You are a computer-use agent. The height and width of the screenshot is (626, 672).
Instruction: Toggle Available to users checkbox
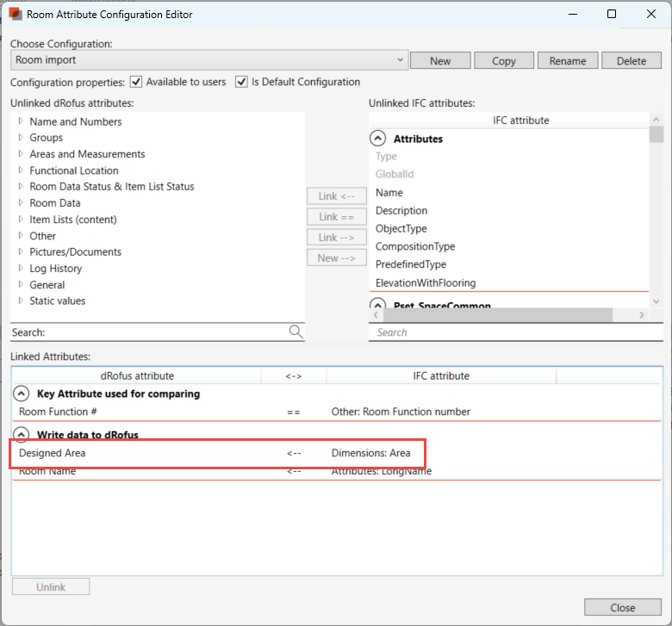136,83
